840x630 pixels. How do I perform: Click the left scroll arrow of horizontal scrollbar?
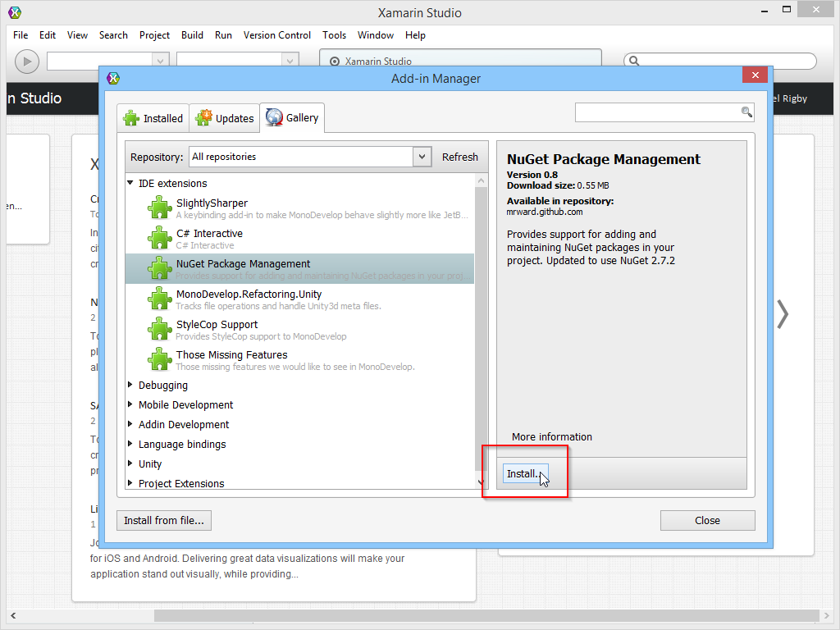tap(13, 615)
